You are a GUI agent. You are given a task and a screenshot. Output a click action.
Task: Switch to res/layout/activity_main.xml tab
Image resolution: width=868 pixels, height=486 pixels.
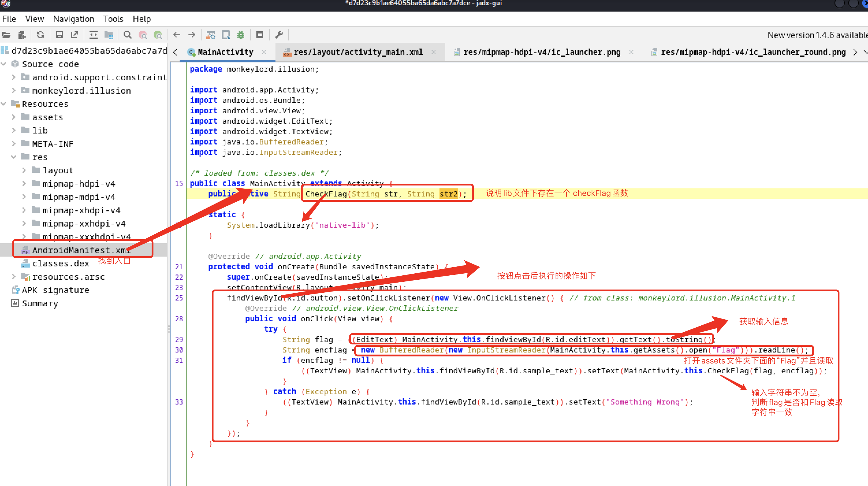(357, 52)
